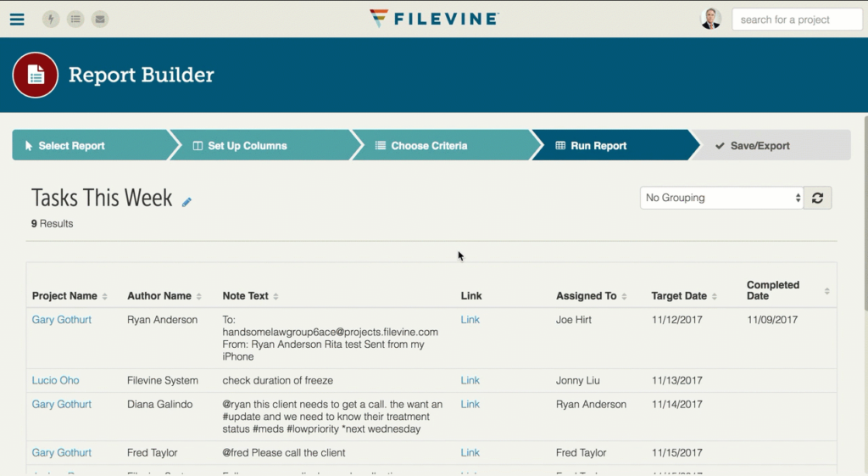Open the Lucio Oho project link

coord(55,381)
